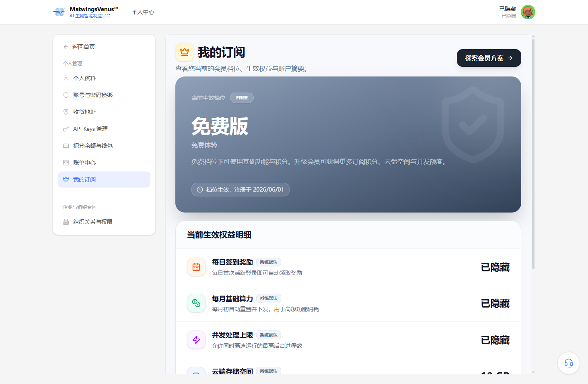Viewport: 588px width, 384px height.
Task: Click the 个人中心 header link
Action: tap(143, 12)
